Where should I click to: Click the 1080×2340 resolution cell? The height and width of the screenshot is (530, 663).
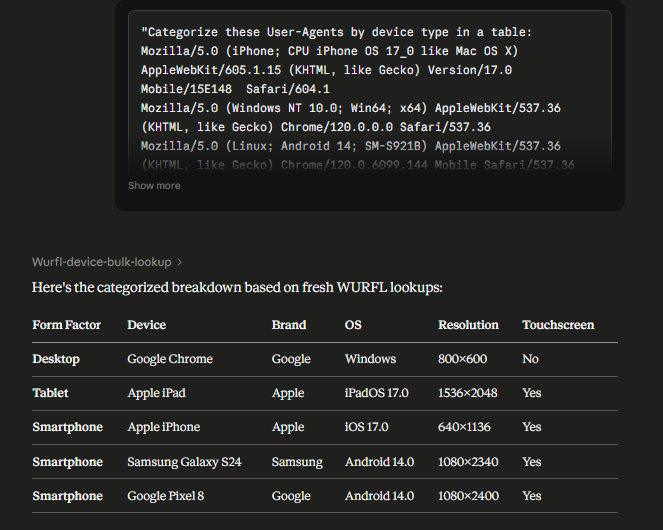point(468,462)
